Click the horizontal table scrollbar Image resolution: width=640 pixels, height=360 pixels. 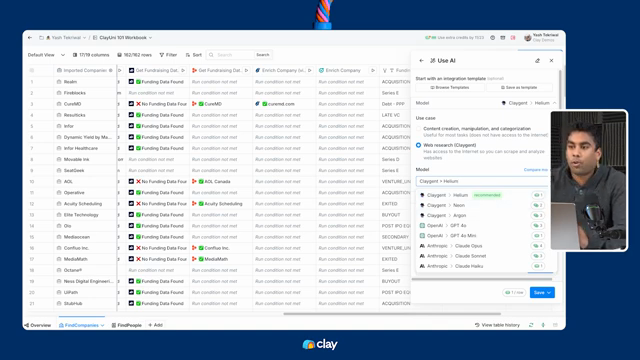(392, 314)
